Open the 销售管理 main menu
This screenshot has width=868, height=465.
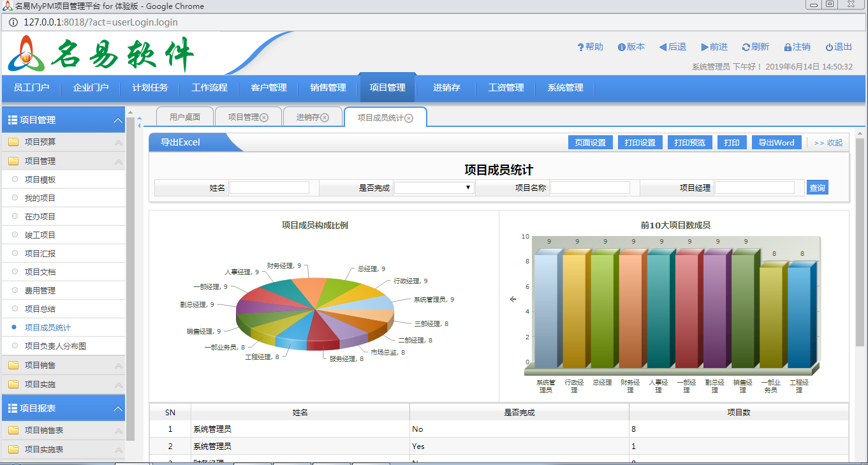click(x=328, y=88)
